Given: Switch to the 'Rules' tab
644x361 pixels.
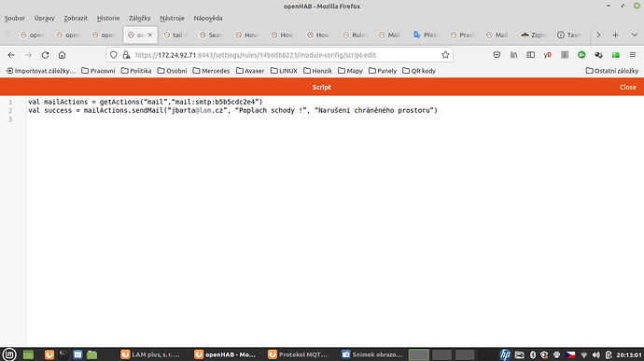Looking at the screenshot, I should coord(355,35).
